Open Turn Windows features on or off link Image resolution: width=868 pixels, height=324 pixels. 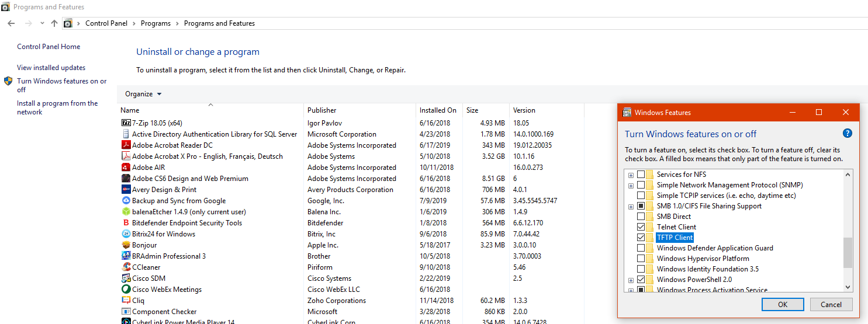(x=62, y=85)
